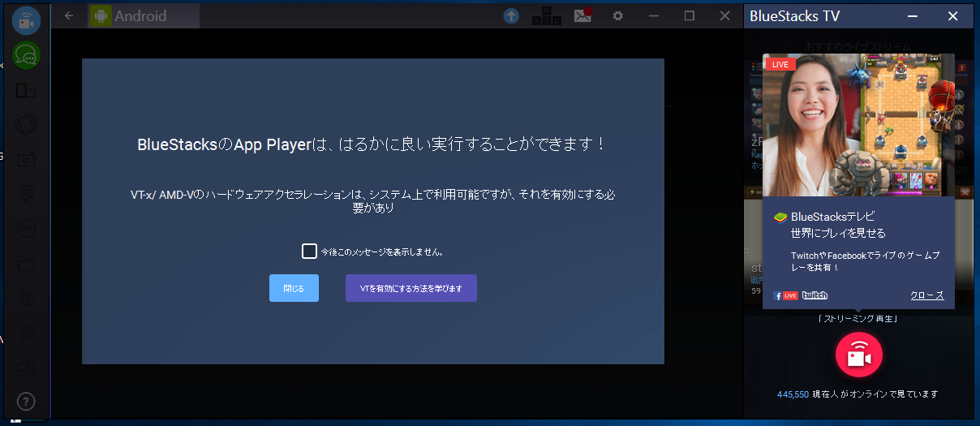The width and height of the screenshot is (980, 426).
Task: Select the multi-window layout icon in sidebar
Action: [26, 90]
